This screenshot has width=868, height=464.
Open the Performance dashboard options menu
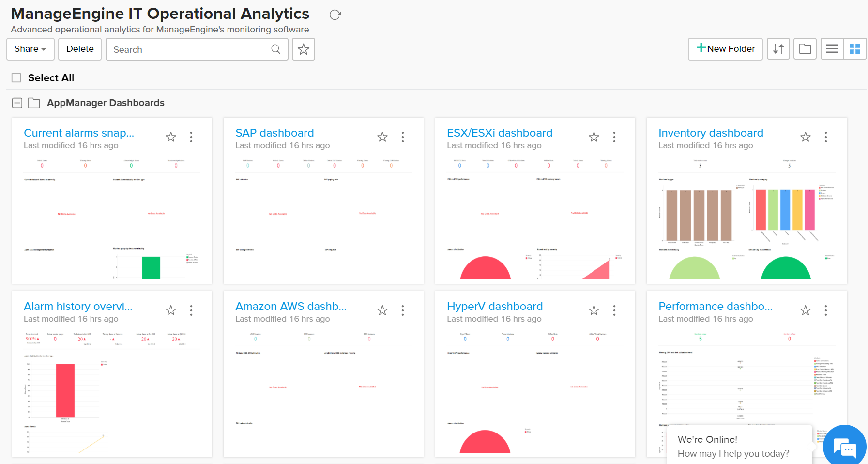[x=826, y=310]
